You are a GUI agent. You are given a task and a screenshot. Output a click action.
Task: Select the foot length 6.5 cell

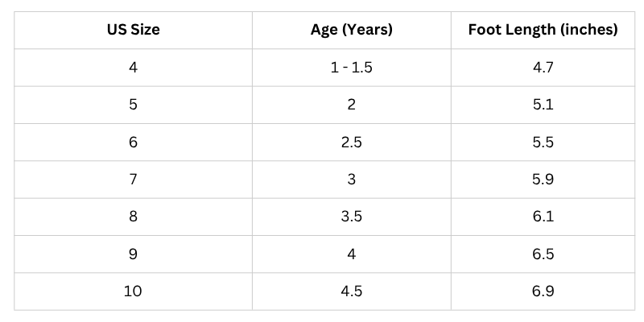tap(543, 254)
